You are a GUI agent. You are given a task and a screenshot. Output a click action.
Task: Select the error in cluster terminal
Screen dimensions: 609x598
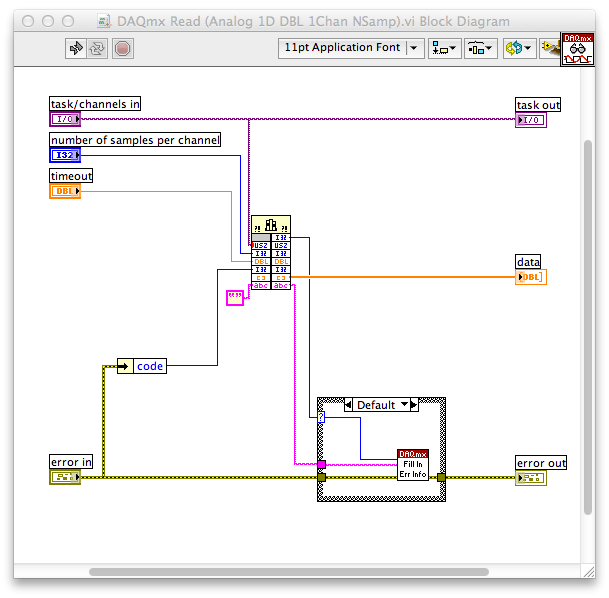tap(65, 477)
